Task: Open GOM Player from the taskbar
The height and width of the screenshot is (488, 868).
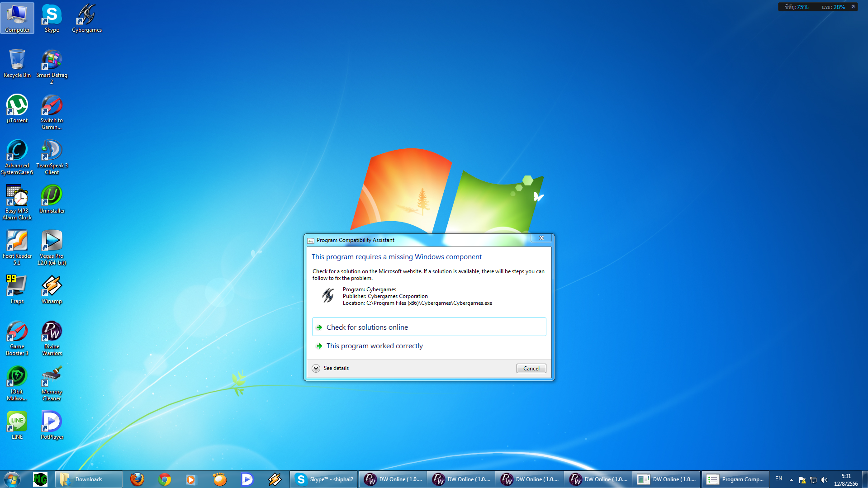Action: pyautogui.click(x=220, y=479)
